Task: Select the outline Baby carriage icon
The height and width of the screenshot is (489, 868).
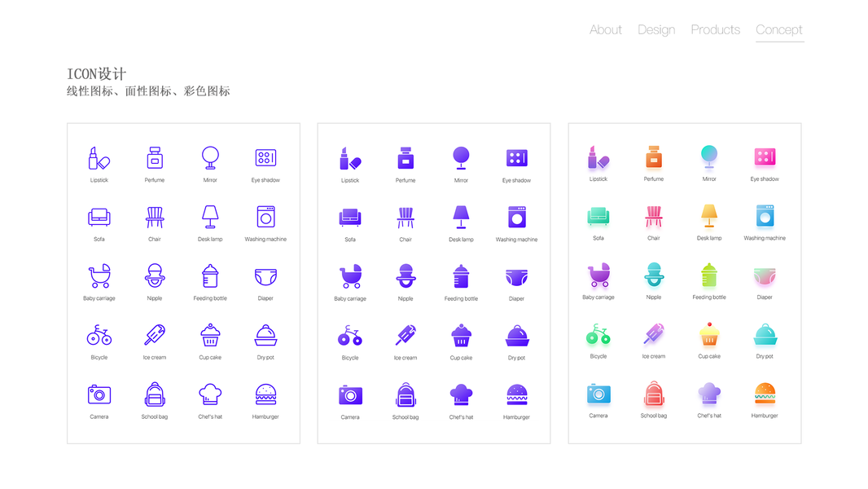Action: (99, 276)
